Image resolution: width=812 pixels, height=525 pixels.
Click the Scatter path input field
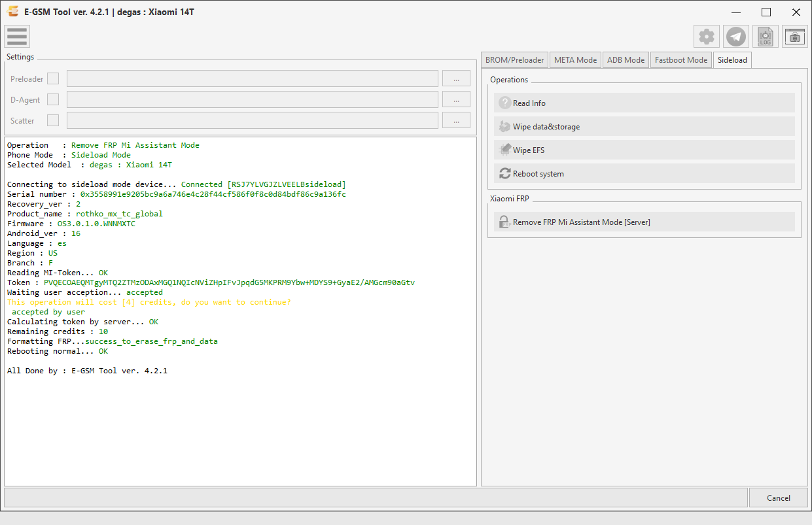(253, 120)
